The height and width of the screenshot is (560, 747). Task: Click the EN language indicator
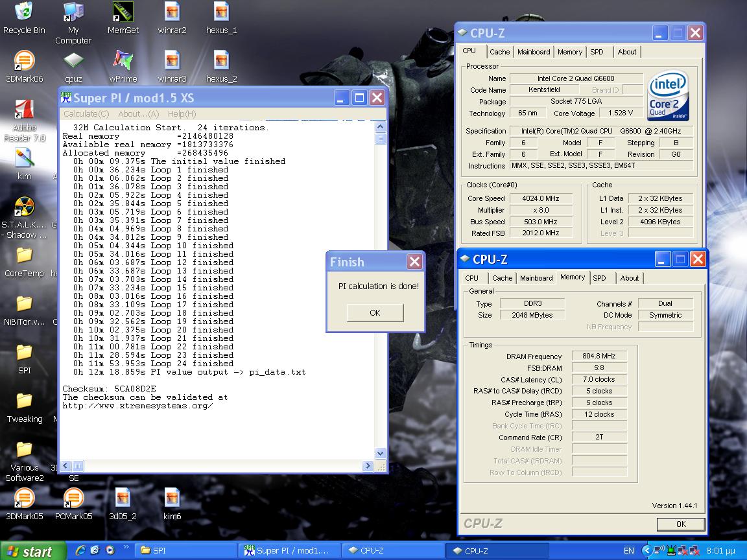click(x=629, y=551)
